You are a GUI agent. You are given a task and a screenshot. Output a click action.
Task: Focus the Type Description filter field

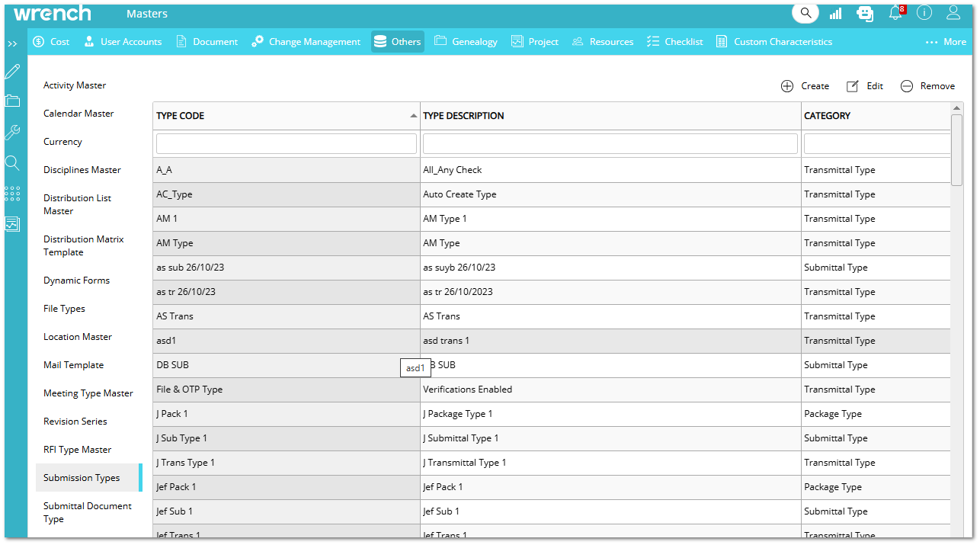(610, 143)
